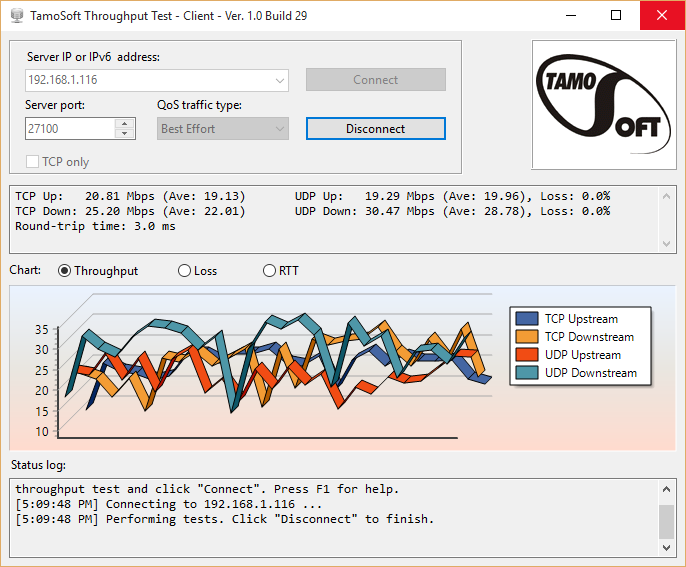Viewport: 686px width, 567px height.
Task: Click the 35 value on chart axis
Action: [42, 329]
